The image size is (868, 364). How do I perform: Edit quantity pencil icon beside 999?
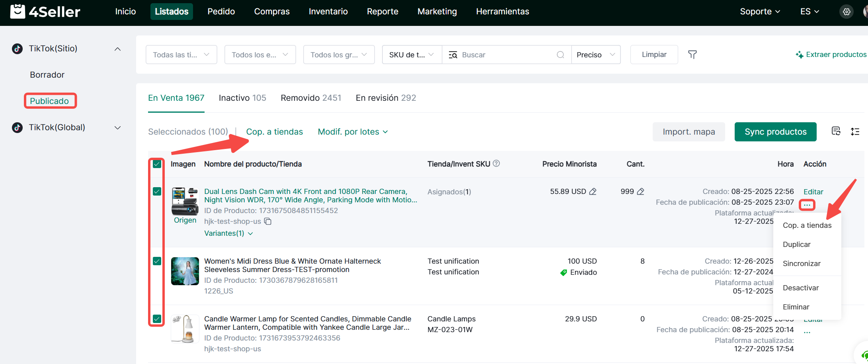click(x=640, y=192)
